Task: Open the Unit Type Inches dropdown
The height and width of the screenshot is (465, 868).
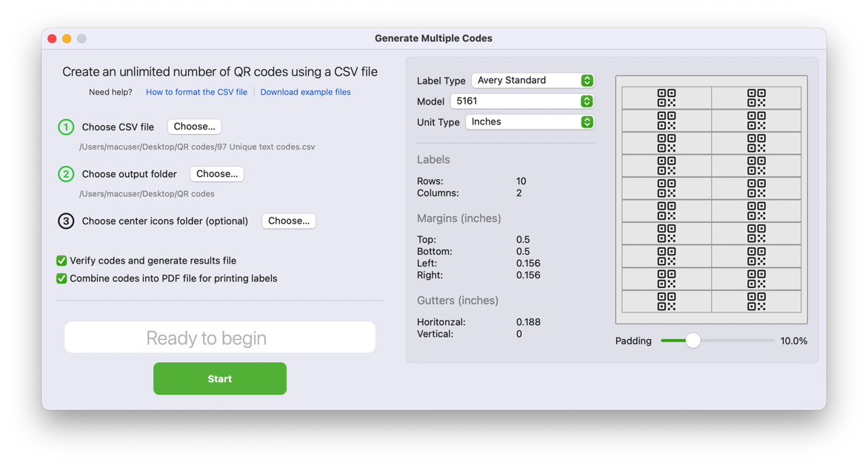Action: pos(530,121)
